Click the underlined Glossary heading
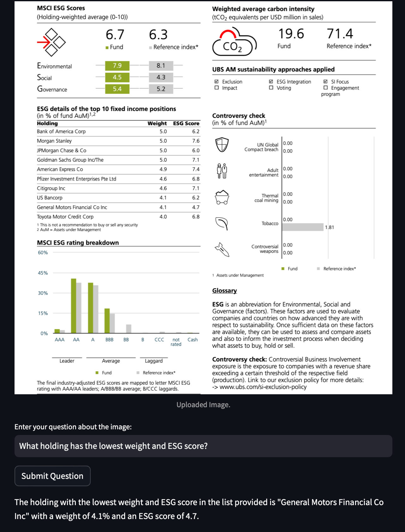Viewport: 405px width, 532px height. click(224, 291)
